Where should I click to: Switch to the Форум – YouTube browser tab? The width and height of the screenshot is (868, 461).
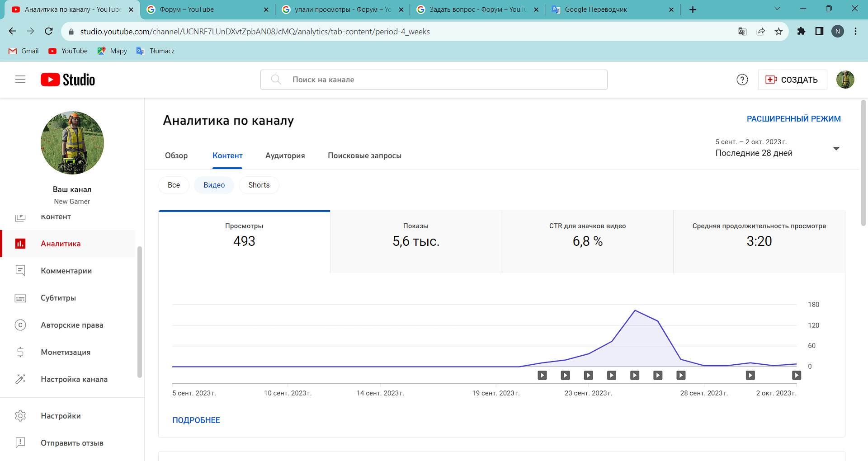[x=208, y=9]
